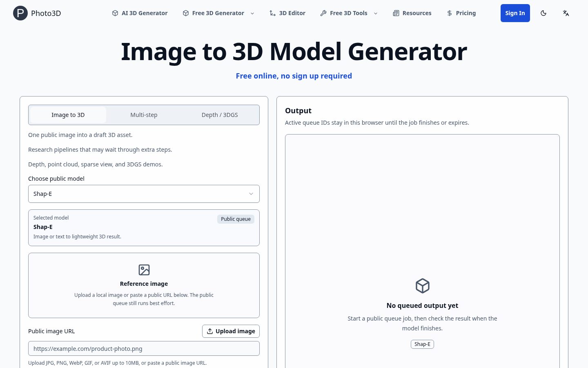Go to the Pricing page
Image resolution: width=588 pixels, height=368 pixels.
[x=461, y=13]
